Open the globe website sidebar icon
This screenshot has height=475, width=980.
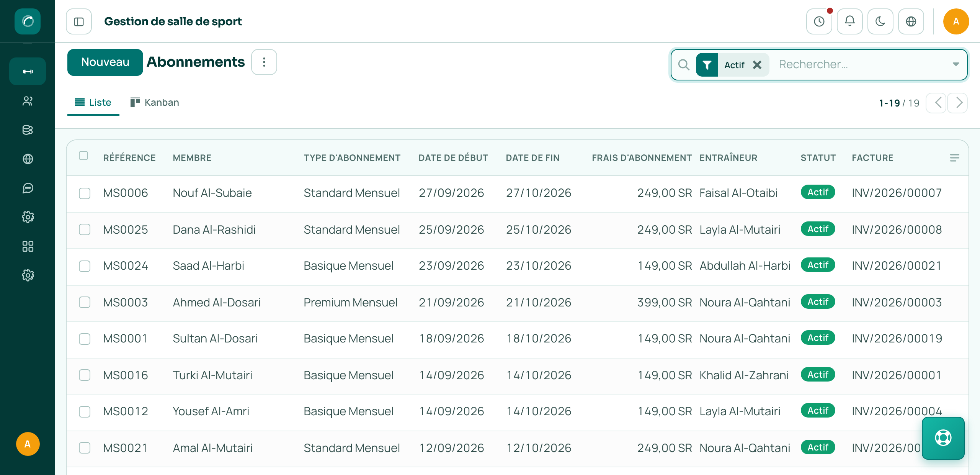28,159
